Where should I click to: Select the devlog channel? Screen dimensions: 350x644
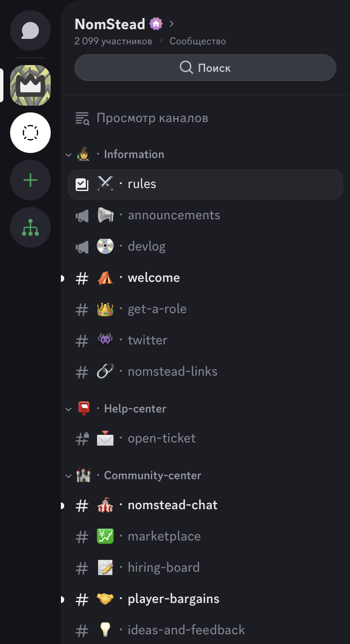[205, 247]
